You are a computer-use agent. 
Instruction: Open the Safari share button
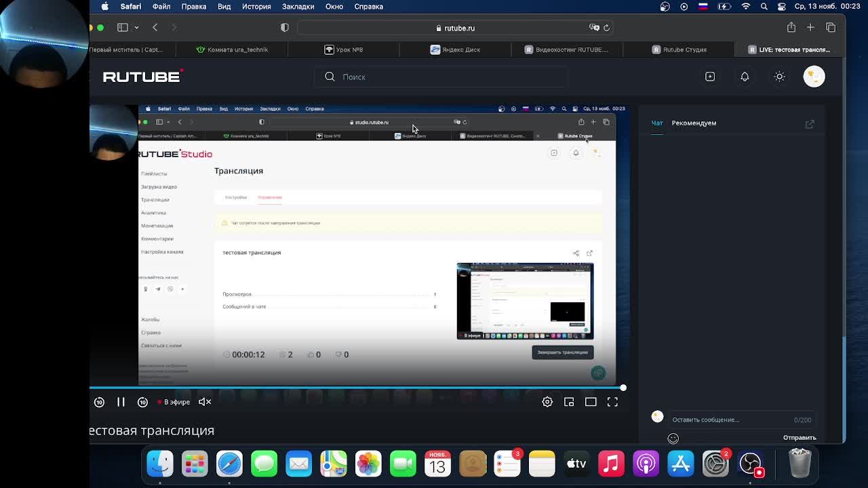click(x=791, y=27)
